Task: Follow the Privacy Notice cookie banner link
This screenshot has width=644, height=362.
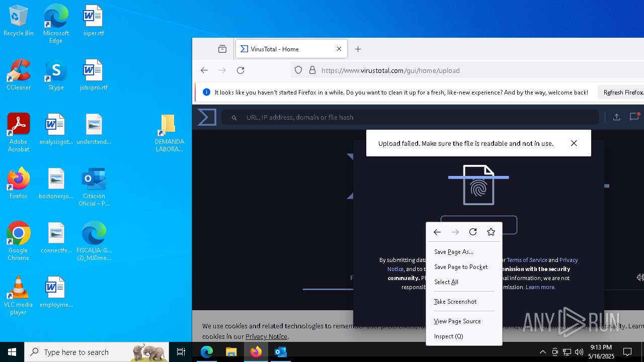Action: pyautogui.click(x=266, y=336)
